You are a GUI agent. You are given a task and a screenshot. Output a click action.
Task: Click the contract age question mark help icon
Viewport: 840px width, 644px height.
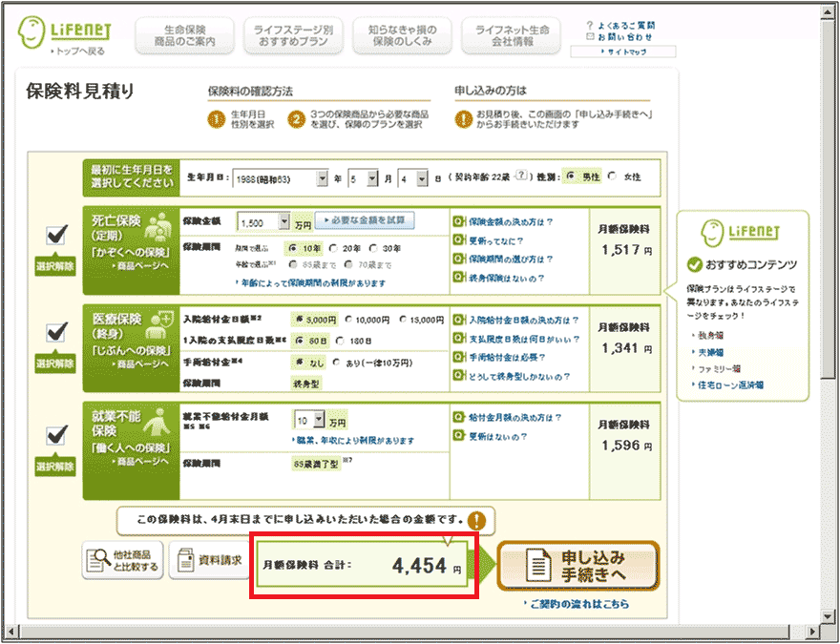[522, 177]
